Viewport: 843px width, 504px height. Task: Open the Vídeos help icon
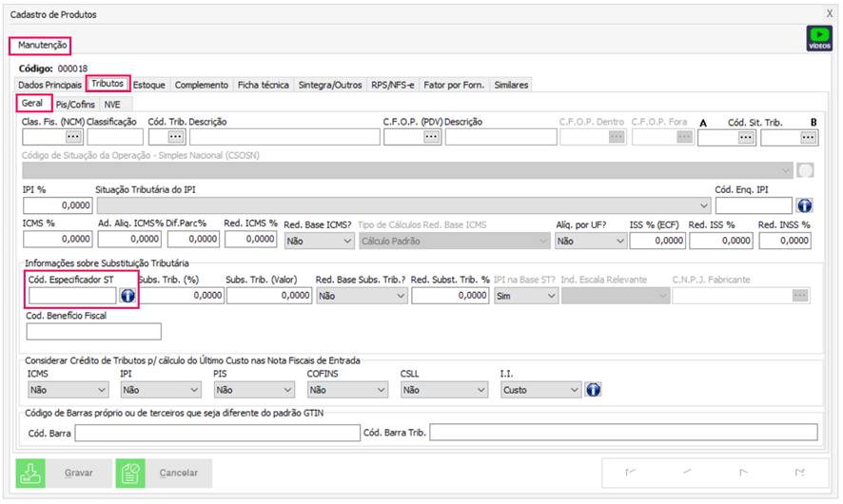pyautogui.click(x=818, y=38)
